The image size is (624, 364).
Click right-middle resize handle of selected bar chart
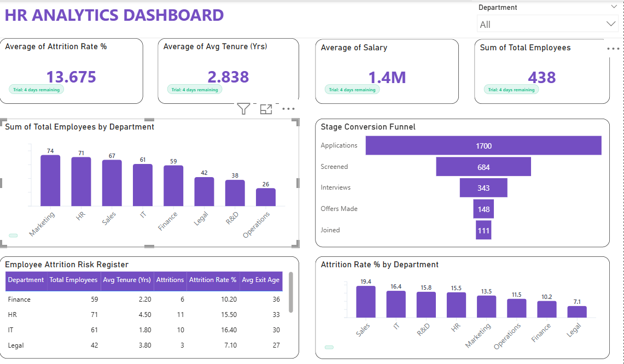(298, 183)
